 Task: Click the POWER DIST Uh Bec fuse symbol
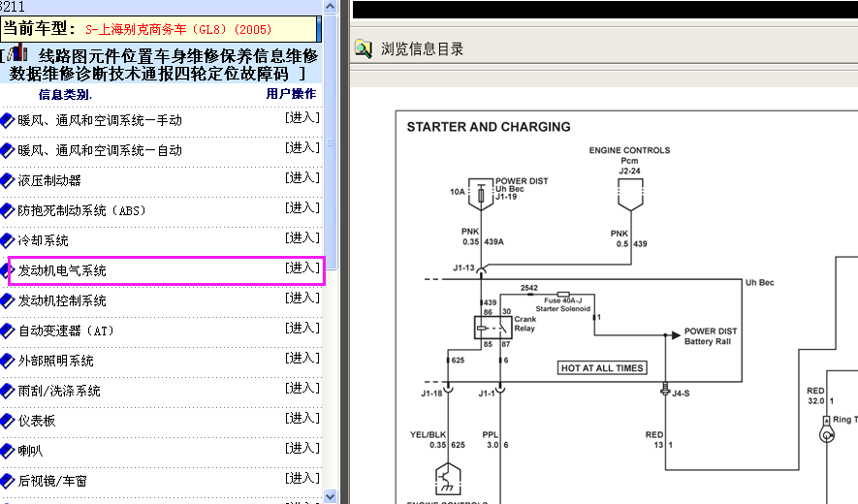(481, 194)
